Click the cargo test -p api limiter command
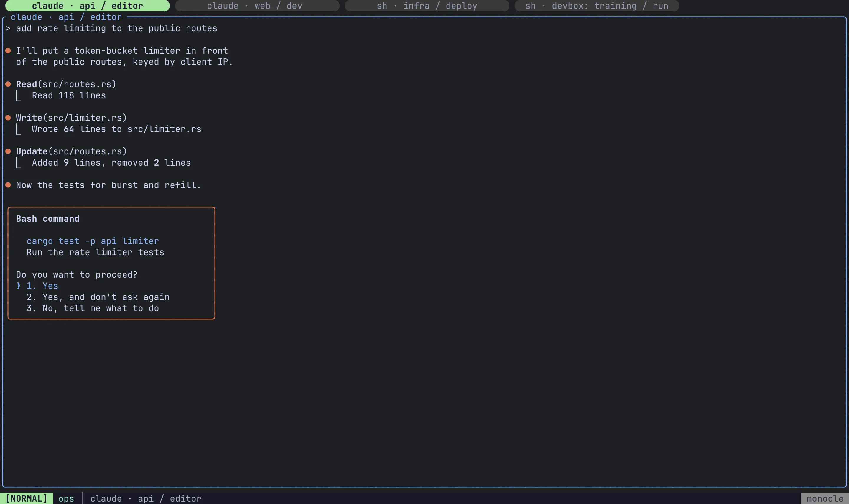849x504 pixels. click(93, 241)
